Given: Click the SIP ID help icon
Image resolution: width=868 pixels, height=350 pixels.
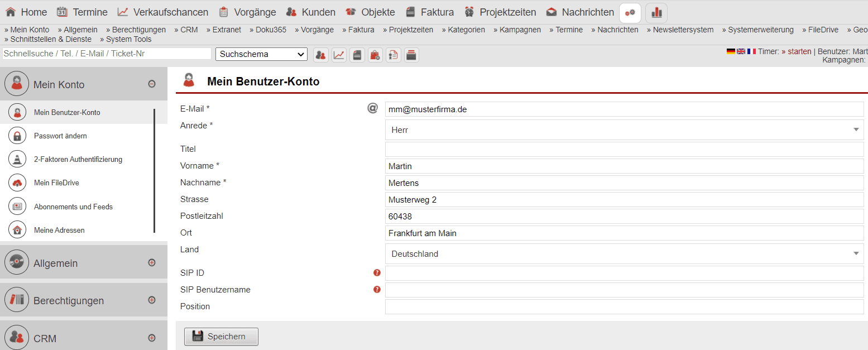Looking at the screenshot, I should click(x=377, y=273).
